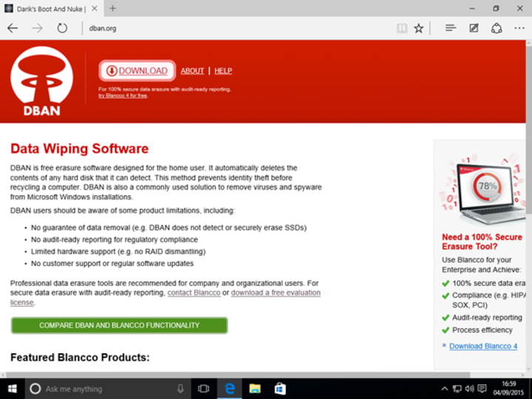Open File Explorer from the taskbar

point(255,389)
